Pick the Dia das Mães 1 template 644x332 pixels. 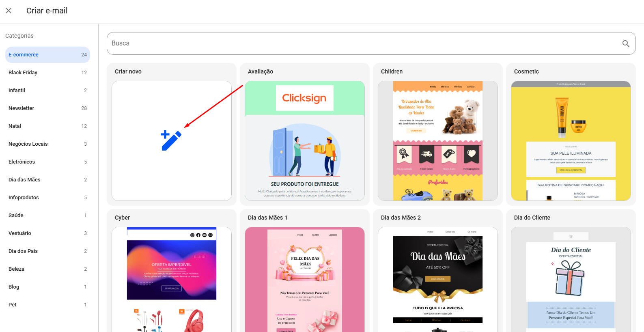pyautogui.click(x=305, y=280)
